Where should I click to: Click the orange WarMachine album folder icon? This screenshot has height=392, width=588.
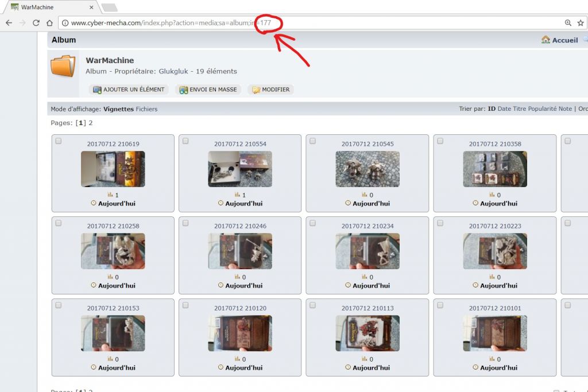point(63,65)
